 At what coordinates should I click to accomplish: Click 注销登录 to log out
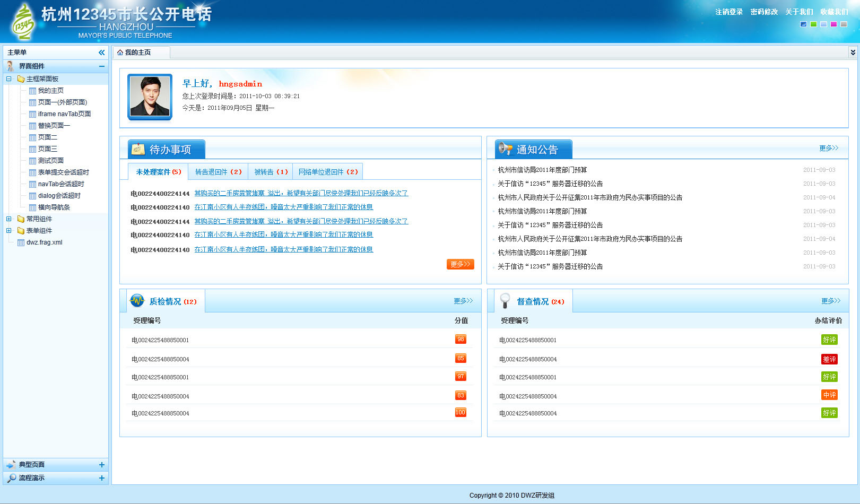729,12
